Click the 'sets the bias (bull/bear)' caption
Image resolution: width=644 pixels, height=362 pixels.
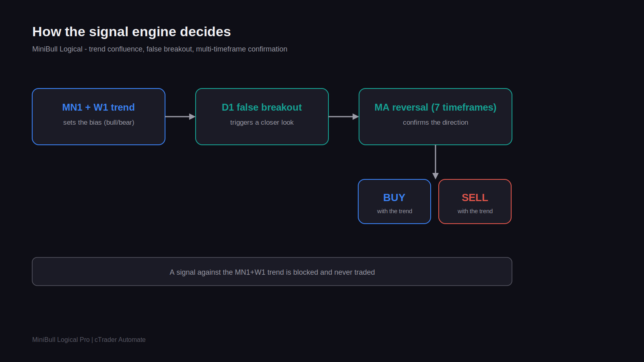coord(99,122)
